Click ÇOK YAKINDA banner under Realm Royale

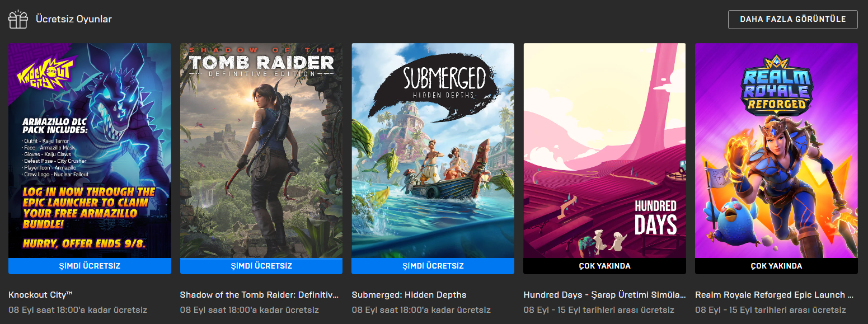point(776,266)
